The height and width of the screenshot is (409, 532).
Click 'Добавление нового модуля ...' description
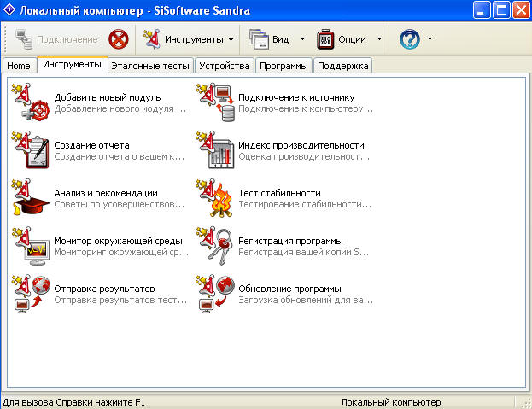pyautogui.click(x=120, y=108)
